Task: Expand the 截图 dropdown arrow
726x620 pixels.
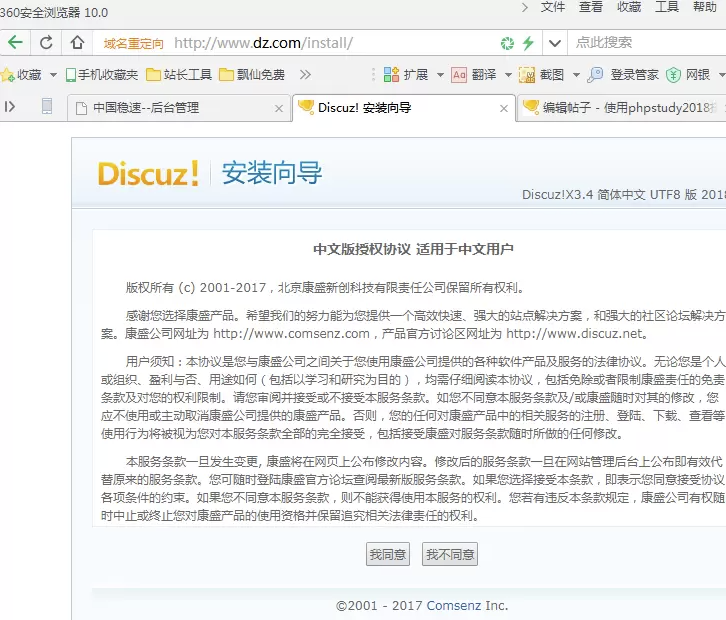Action: tap(576, 75)
